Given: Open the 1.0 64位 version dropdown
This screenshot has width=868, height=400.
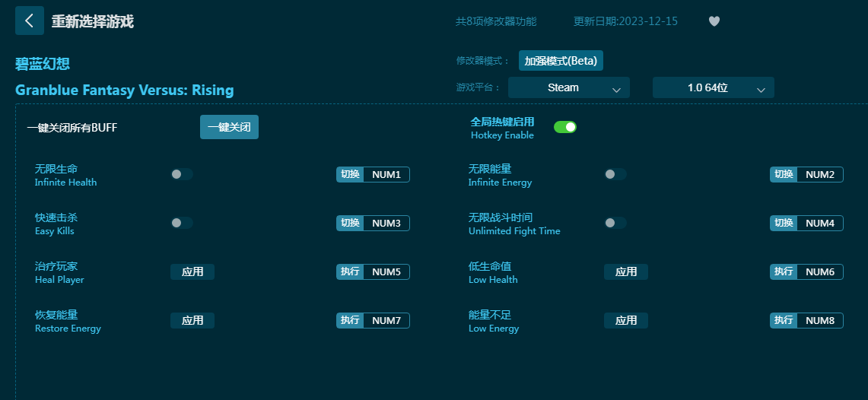Looking at the screenshot, I should pos(713,87).
